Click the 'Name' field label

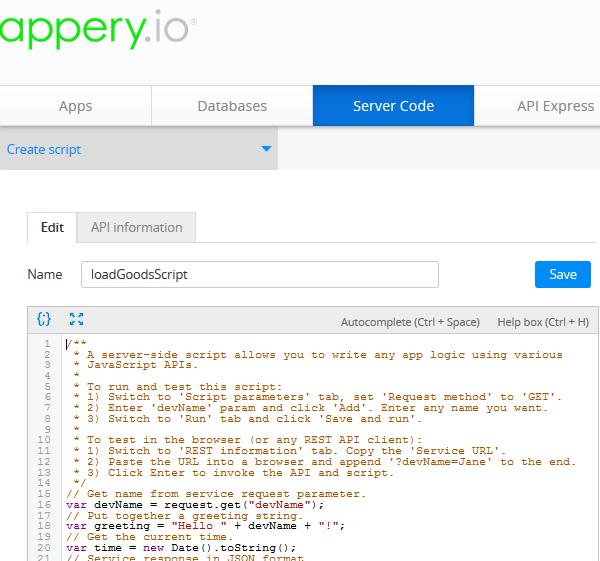pos(45,274)
